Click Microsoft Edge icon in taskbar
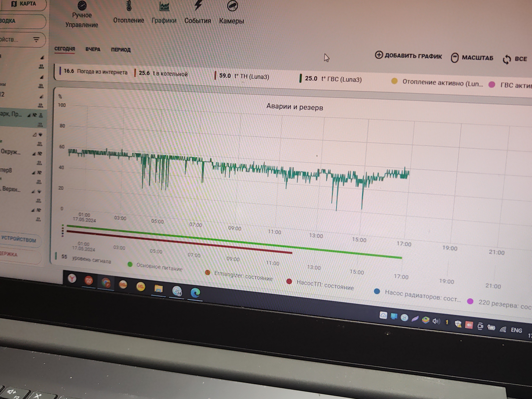Screen dimensions: 532x399 pos(195,293)
